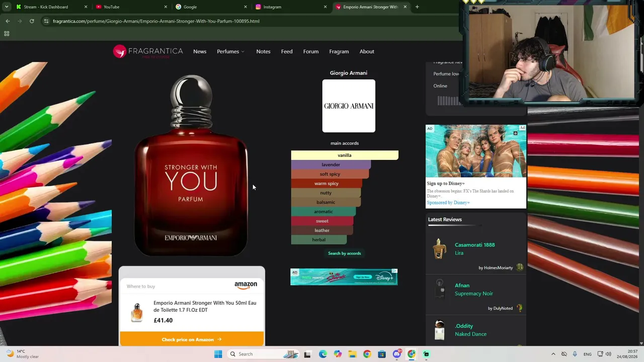The height and width of the screenshot is (362, 644).
Task: Open the Afnan Supremacy Noir review
Action: [474, 290]
